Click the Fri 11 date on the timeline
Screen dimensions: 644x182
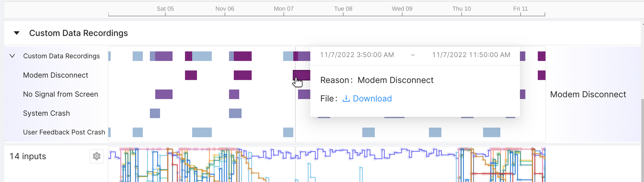click(x=520, y=9)
